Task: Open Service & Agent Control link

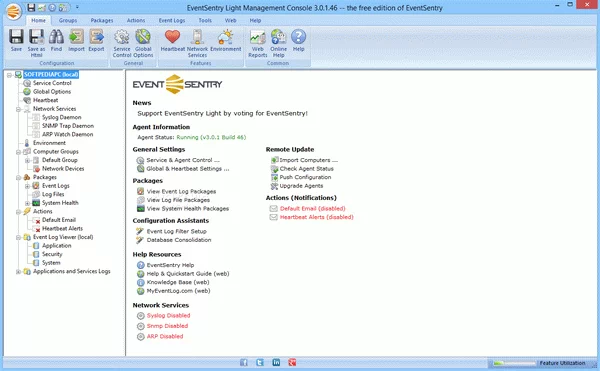Action: tap(183, 160)
